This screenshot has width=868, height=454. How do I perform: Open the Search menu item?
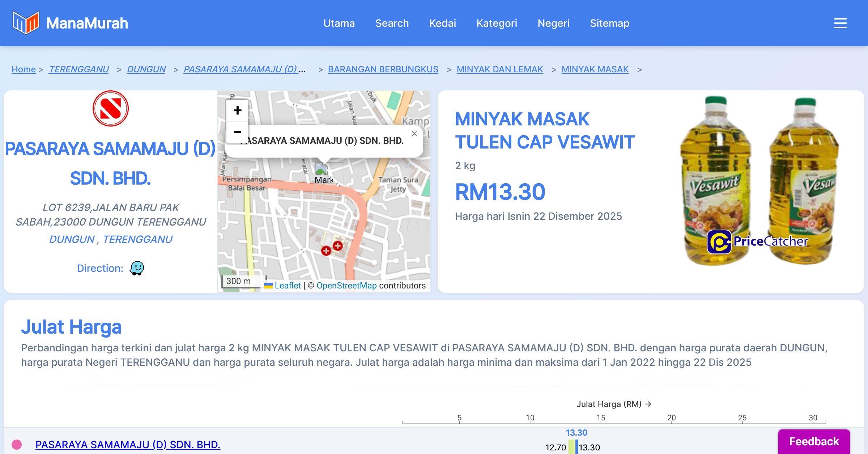[x=392, y=23]
